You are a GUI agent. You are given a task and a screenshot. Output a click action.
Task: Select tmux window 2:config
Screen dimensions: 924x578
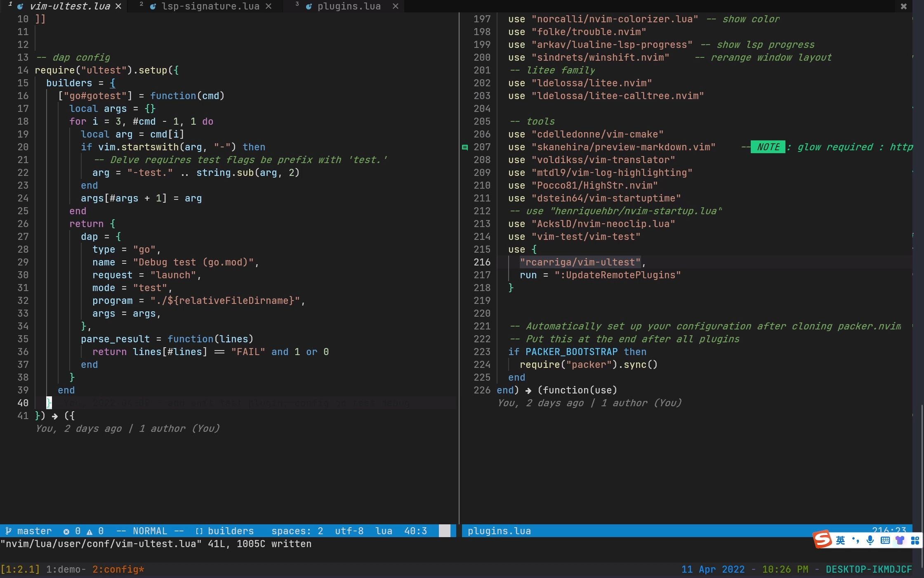pyautogui.click(x=118, y=569)
